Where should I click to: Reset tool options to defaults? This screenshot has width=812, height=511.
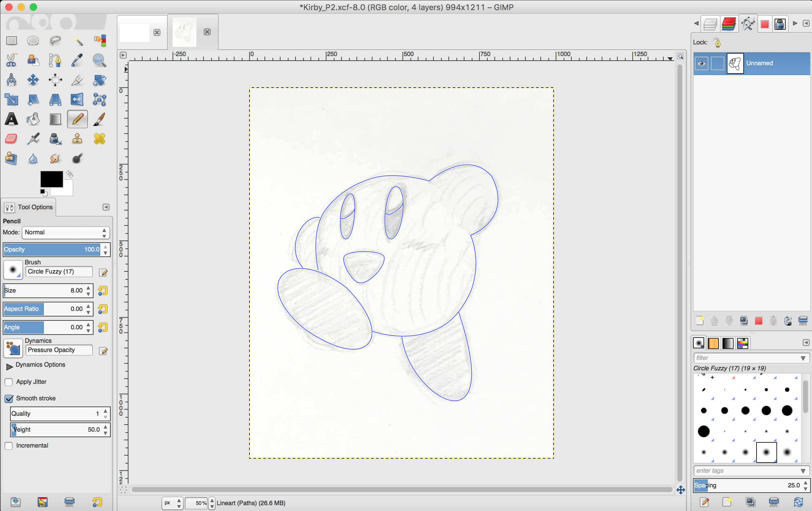click(97, 502)
